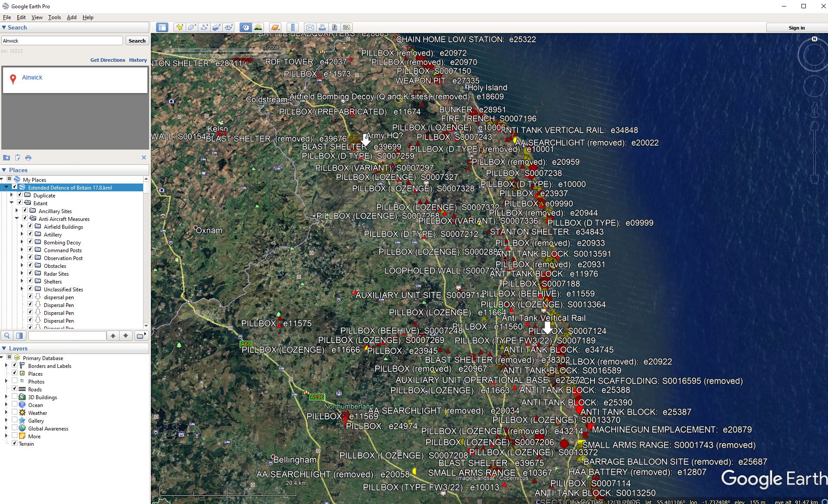Toggle sunlight across the landscape

coord(258,27)
